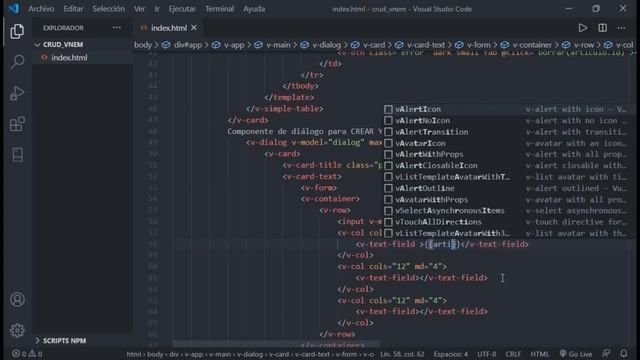Change encoding via UTF-8 indicator
The width and height of the screenshot is (640, 360).
tap(487, 354)
